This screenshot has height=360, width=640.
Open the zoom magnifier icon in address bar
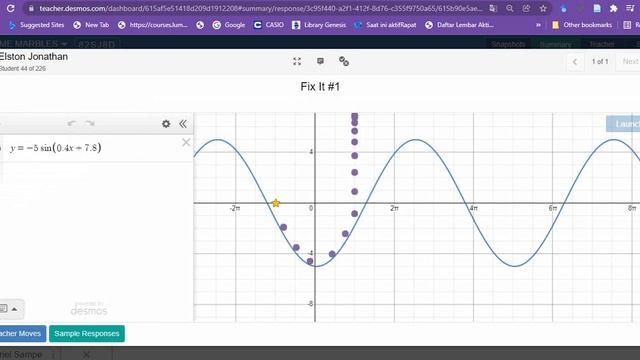510,8
